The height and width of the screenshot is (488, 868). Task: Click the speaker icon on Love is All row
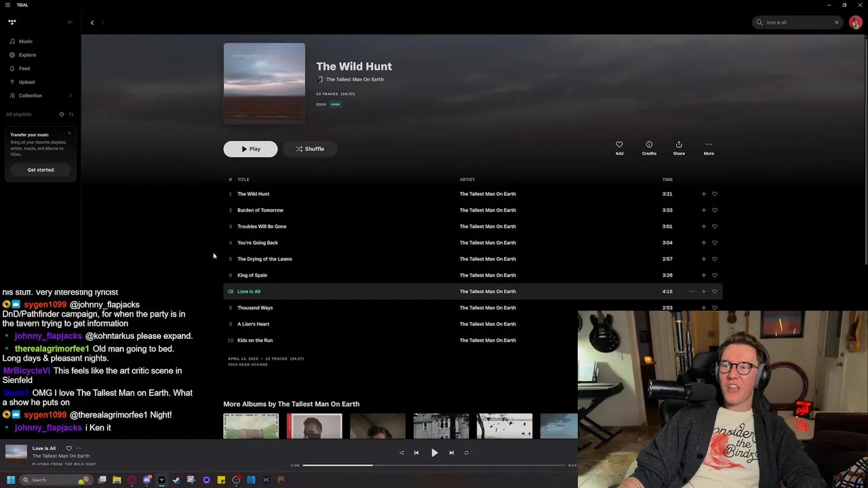[231, 291]
